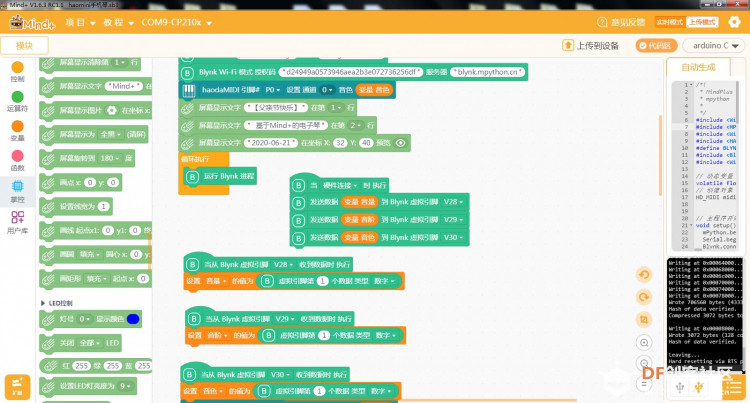Click the red 255 value on RGB block
Viewport: 750px width, 403px height.
point(81,366)
